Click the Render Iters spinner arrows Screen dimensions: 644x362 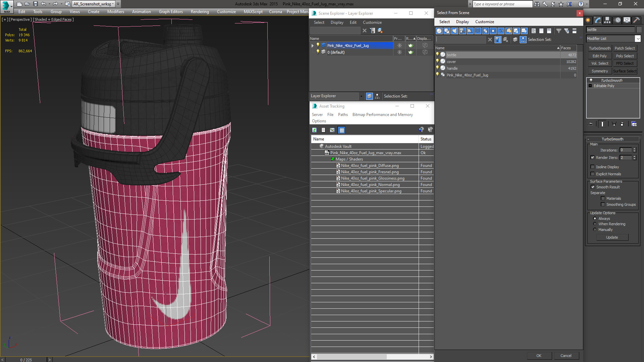point(634,158)
